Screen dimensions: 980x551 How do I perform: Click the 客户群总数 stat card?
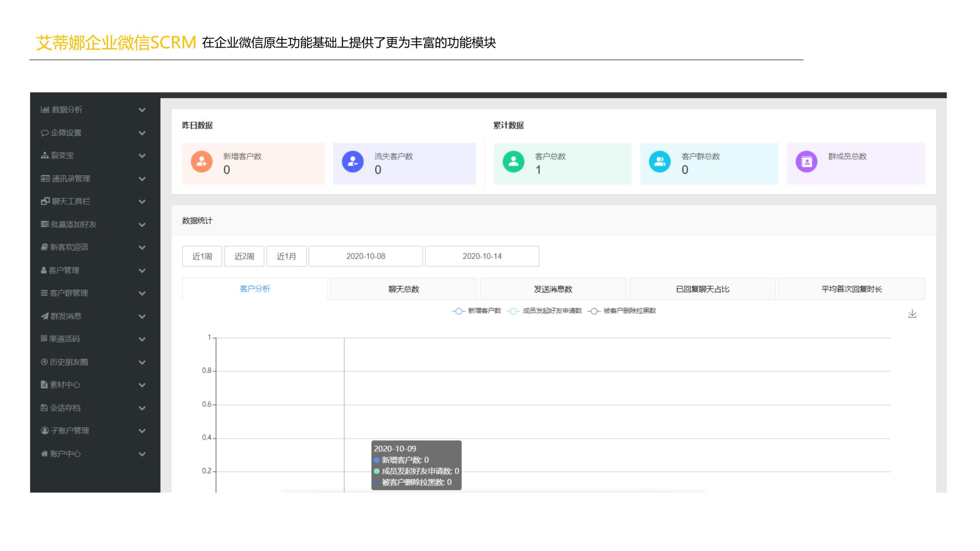(709, 164)
